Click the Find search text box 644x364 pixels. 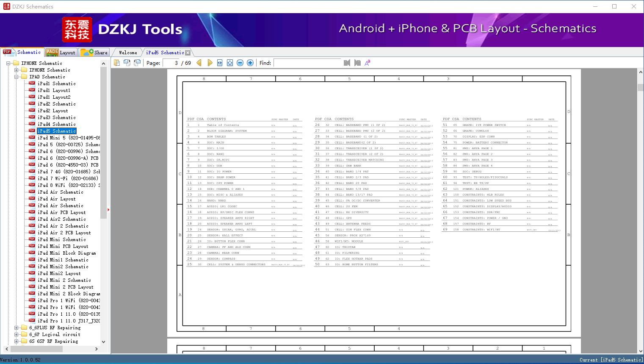307,63
